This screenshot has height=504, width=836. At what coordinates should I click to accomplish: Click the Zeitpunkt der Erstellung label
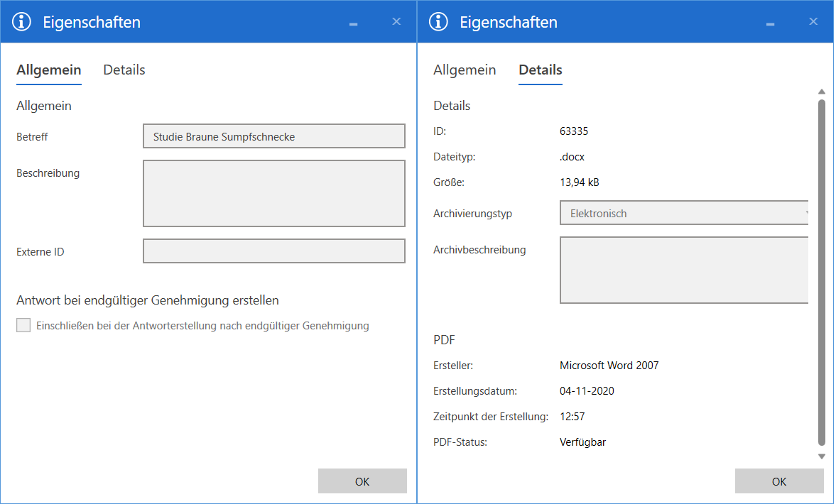[x=491, y=417]
